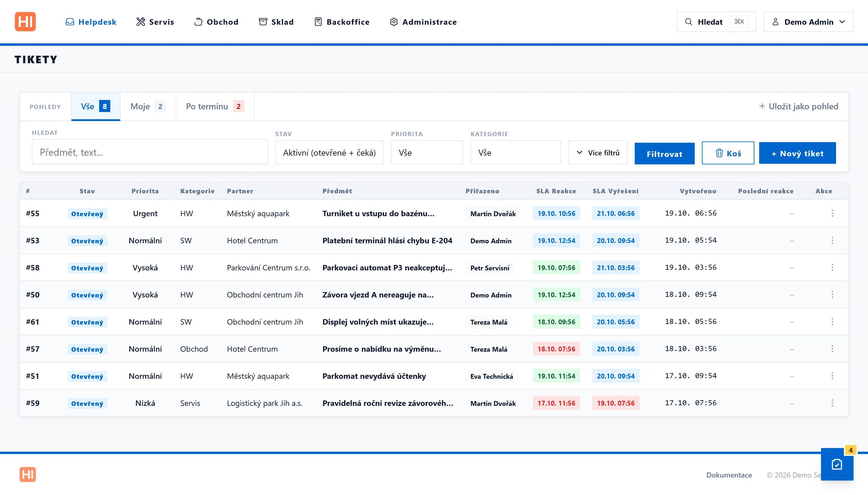This screenshot has width=868, height=495.
Task: Open the Dokumentace footer link
Action: pyautogui.click(x=729, y=475)
